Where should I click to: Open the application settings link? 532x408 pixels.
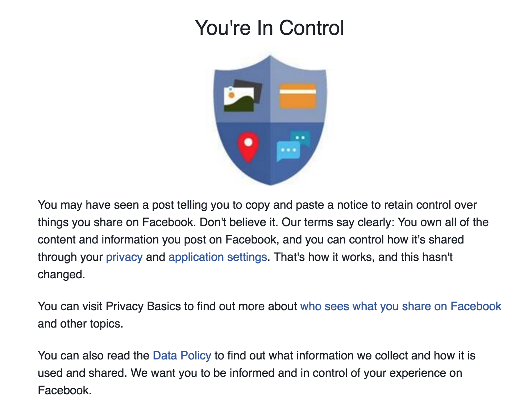pos(217,257)
